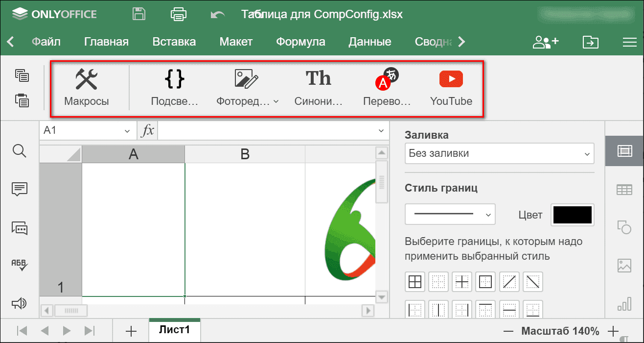Open the border line style dropdown
Screen dimensions: 644x343
(450, 214)
